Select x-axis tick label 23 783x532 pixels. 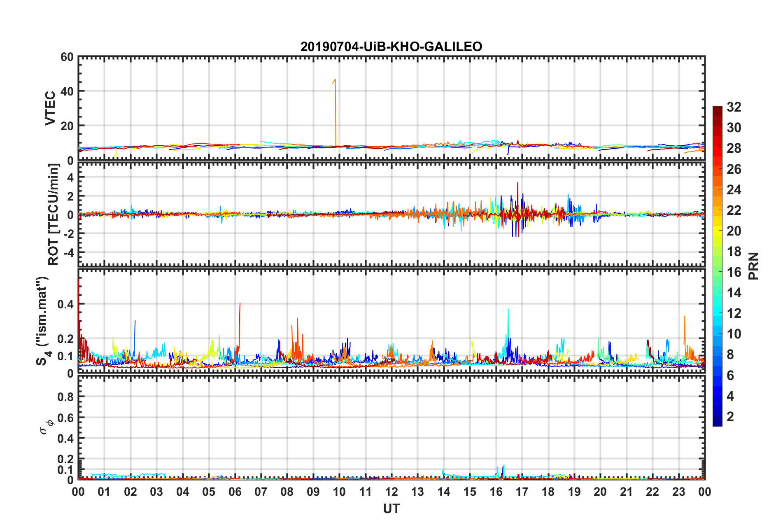678,492
